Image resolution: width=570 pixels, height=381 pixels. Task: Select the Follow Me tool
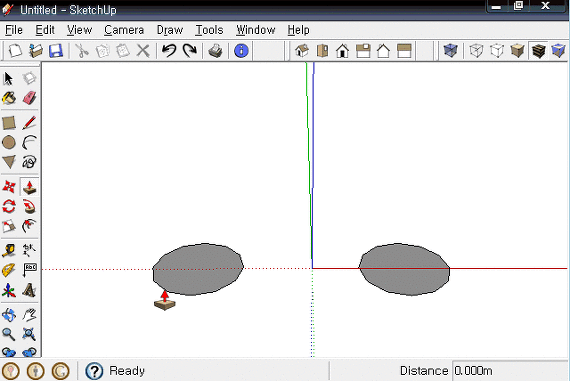[x=29, y=206]
